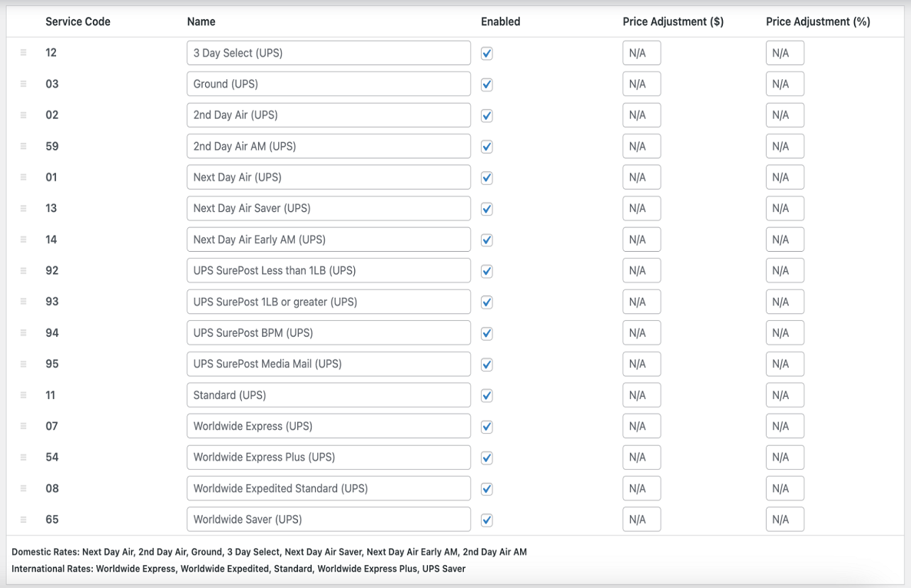The width and height of the screenshot is (911, 588).
Task: Select the name field for UPS SurePost Less than 1LB
Action: coord(329,270)
